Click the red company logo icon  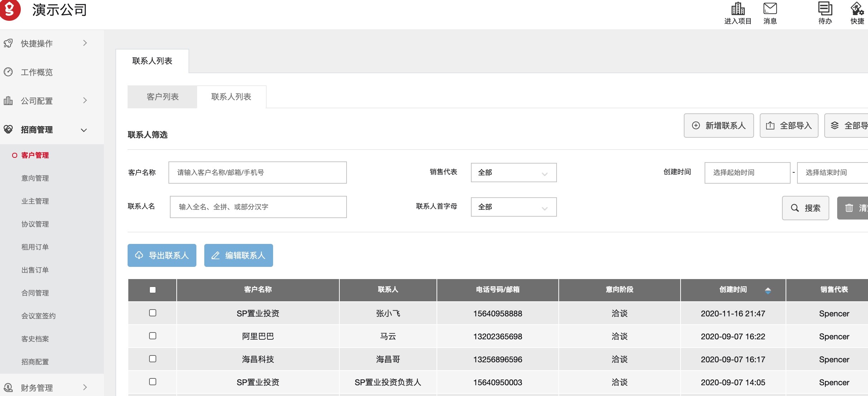click(x=10, y=10)
